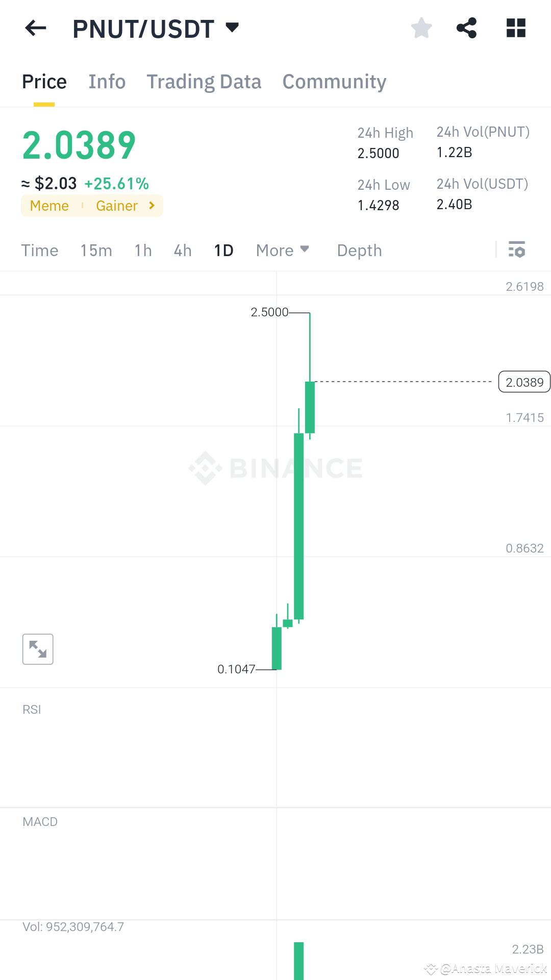This screenshot has width=551, height=980.
Task: Expand the chart to fullscreen
Action: point(38,648)
